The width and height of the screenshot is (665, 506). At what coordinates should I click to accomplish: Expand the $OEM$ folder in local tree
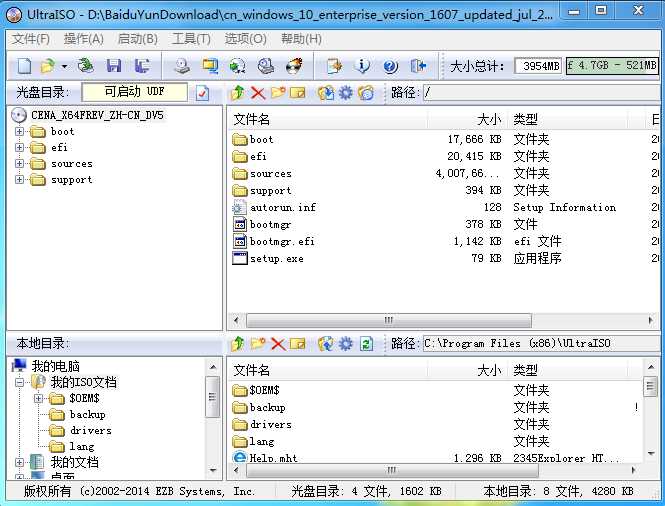[38, 398]
